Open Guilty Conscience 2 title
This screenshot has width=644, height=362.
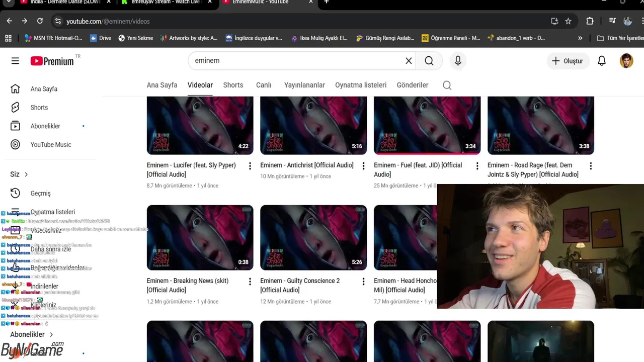(x=300, y=286)
